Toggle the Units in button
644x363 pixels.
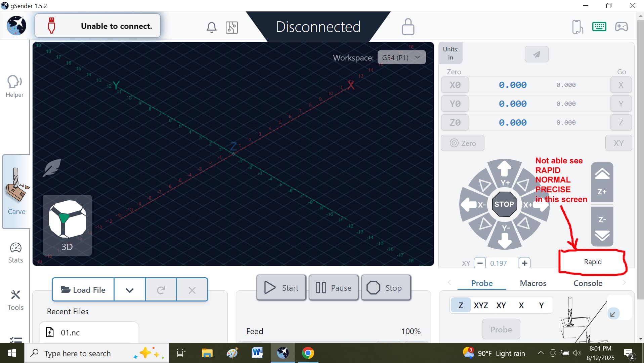click(450, 53)
